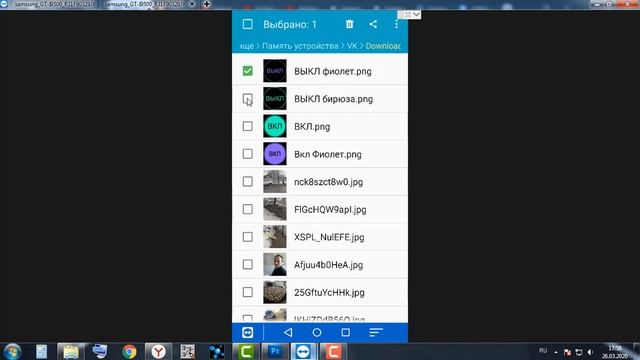Open ВЫКЛ бирюза.png thumbnail
640x360 pixels.
tap(275, 98)
